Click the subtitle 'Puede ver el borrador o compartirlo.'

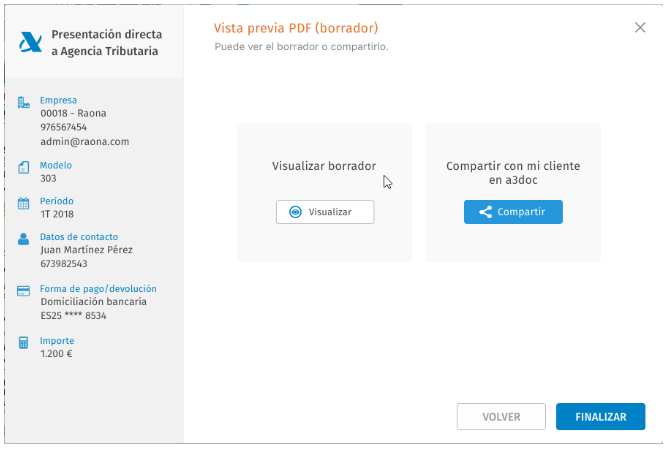pyautogui.click(x=301, y=47)
